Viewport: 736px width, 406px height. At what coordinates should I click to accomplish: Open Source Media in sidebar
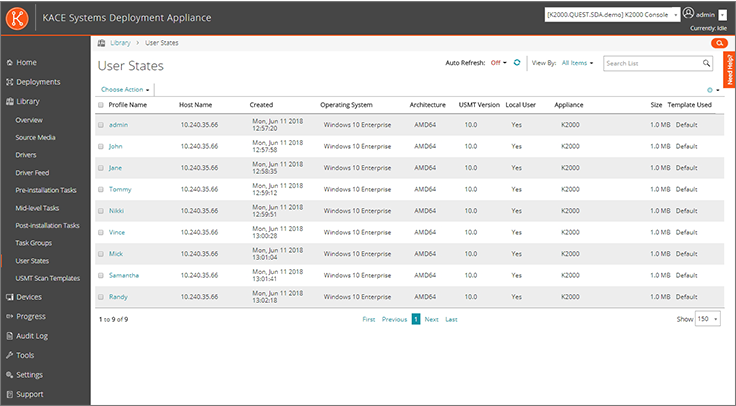[35, 138]
